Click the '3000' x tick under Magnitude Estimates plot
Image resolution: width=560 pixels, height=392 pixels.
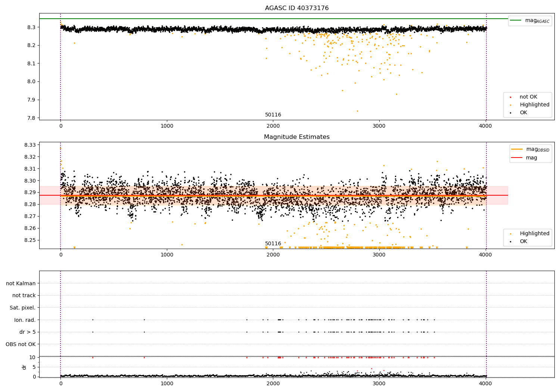pyautogui.click(x=379, y=255)
